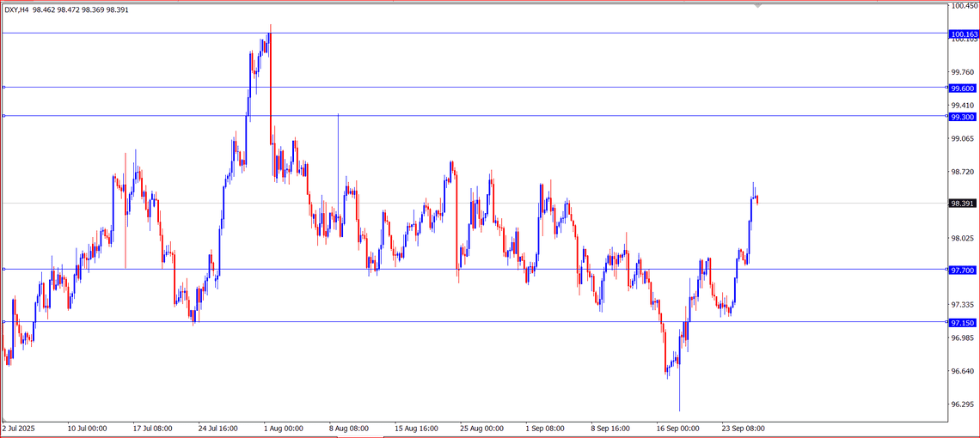The width and height of the screenshot is (980, 438).
Task: Select the 100.163 horizontal line price tag
Action: point(963,34)
